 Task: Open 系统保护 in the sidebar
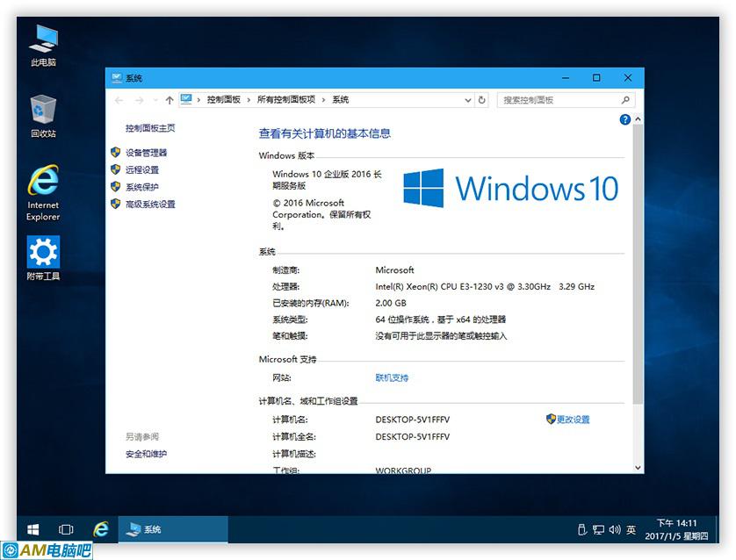[141, 187]
